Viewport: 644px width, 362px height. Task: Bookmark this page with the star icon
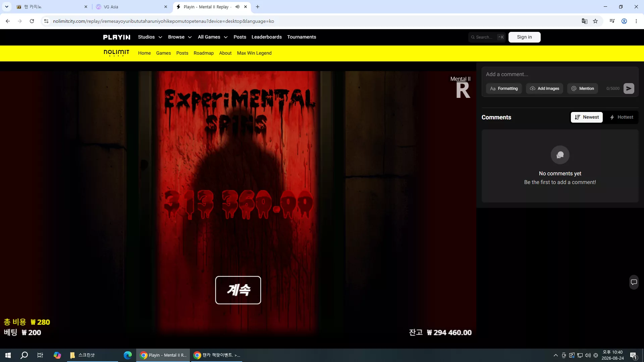point(595,21)
